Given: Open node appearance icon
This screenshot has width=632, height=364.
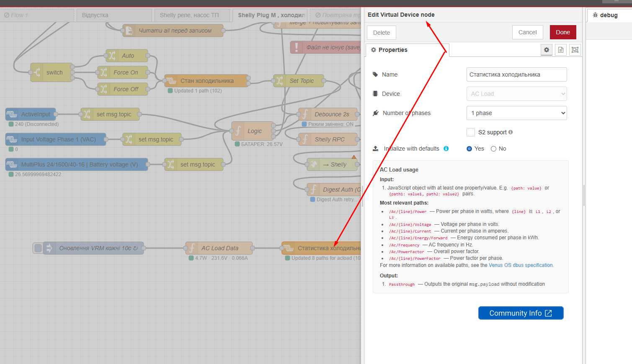Looking at the screenshot, I should (x=575, y=50).
